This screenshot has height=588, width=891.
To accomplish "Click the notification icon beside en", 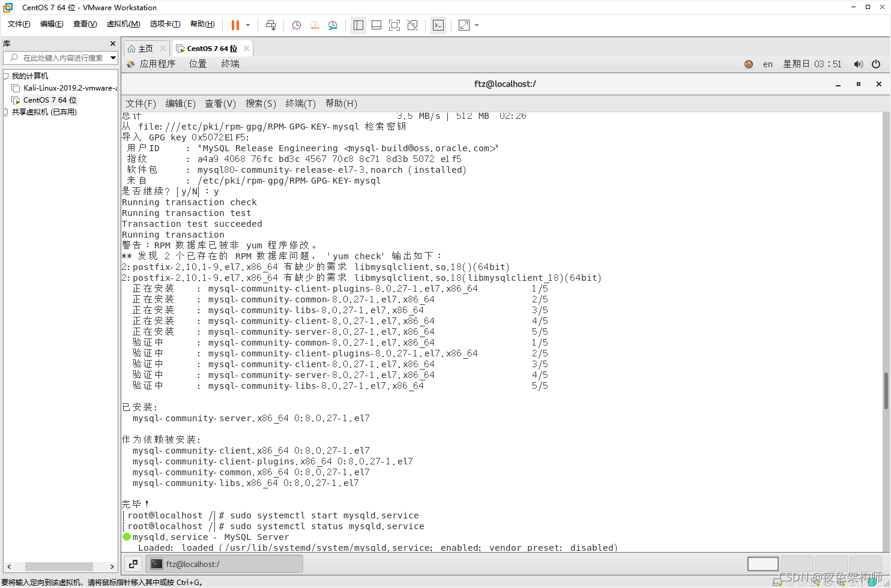I will 749,64.
